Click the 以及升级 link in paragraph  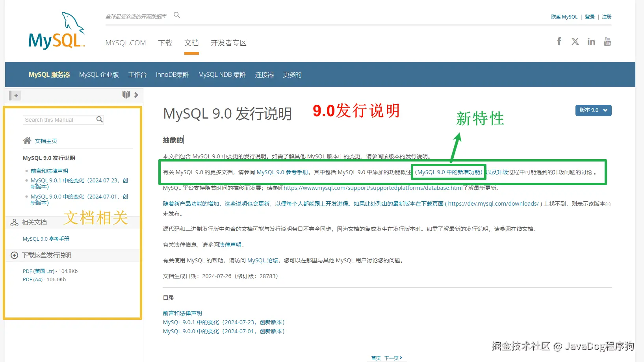(497, 172)
